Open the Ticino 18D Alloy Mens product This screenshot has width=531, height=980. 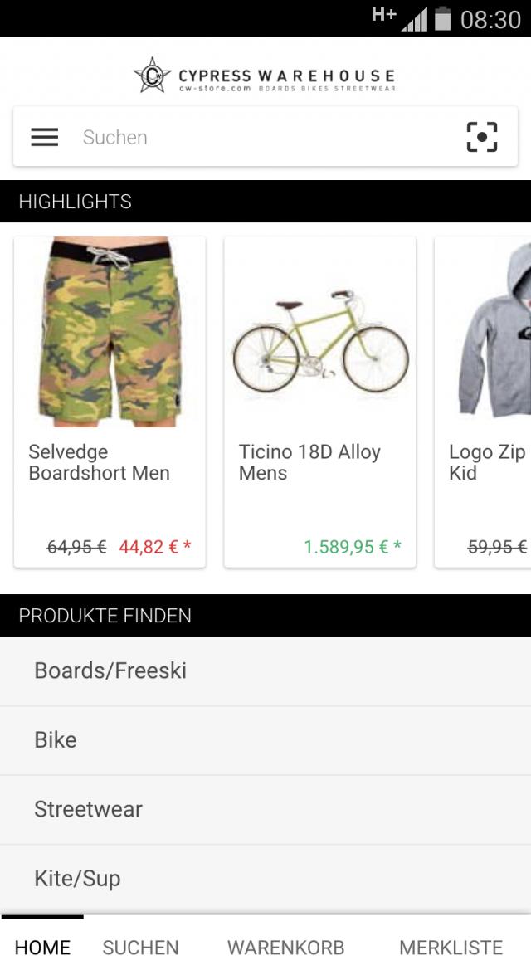308,463
